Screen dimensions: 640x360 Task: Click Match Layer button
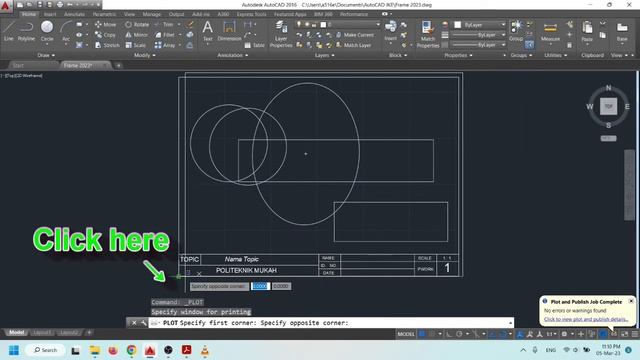[x=353, y=45]
